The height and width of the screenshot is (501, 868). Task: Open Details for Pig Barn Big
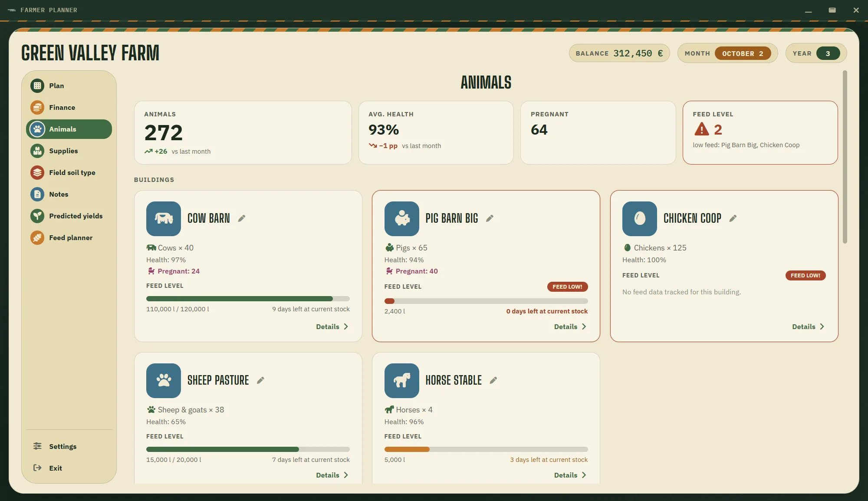click(570, 326)
